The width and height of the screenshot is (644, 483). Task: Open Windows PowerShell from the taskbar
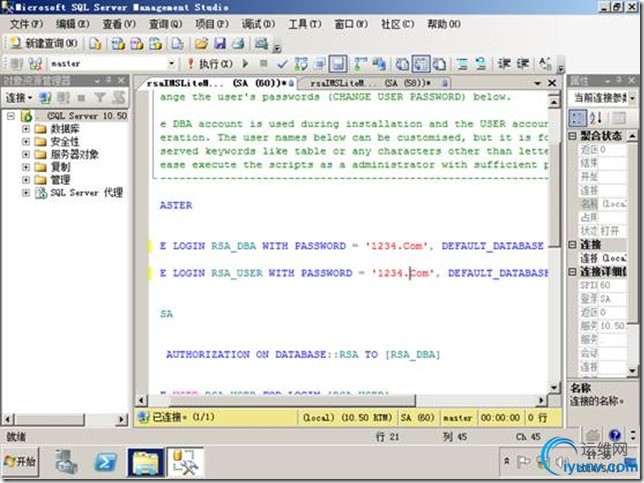[106, 462]
